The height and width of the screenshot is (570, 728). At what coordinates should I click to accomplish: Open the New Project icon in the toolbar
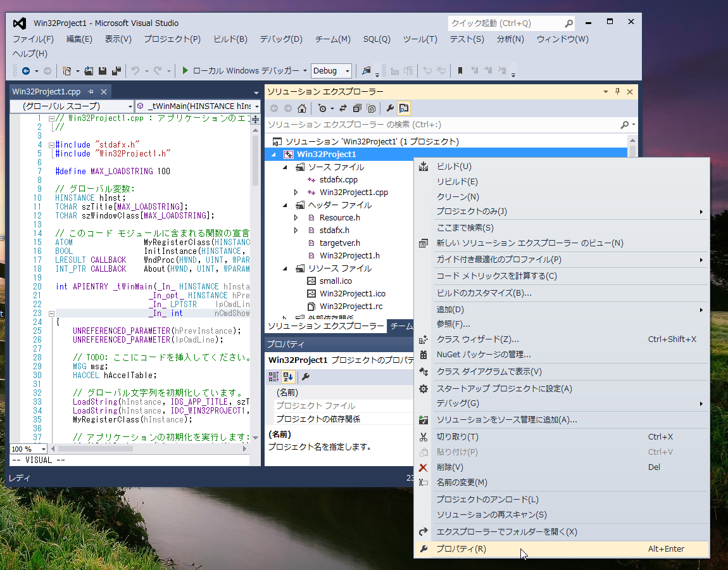[66, 70]
